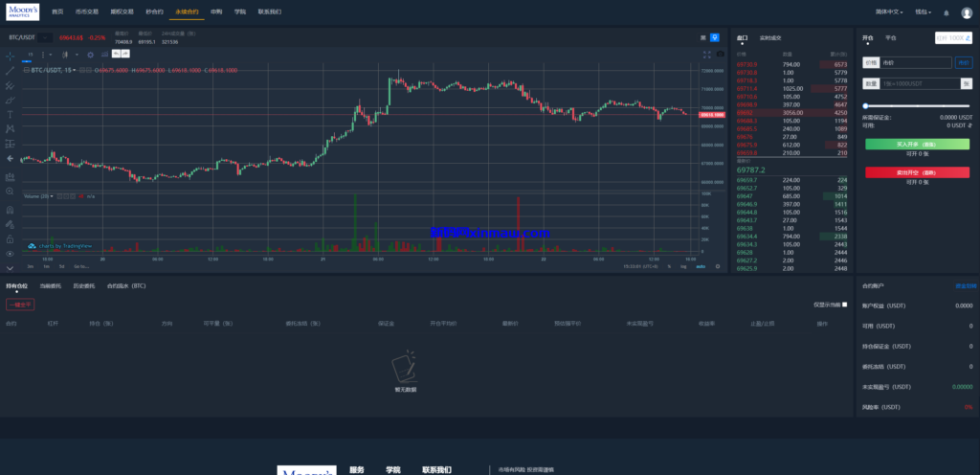Screen dimensions: 980x475
Task: Open the 永续合约 menu item
Action: (188, 12)
